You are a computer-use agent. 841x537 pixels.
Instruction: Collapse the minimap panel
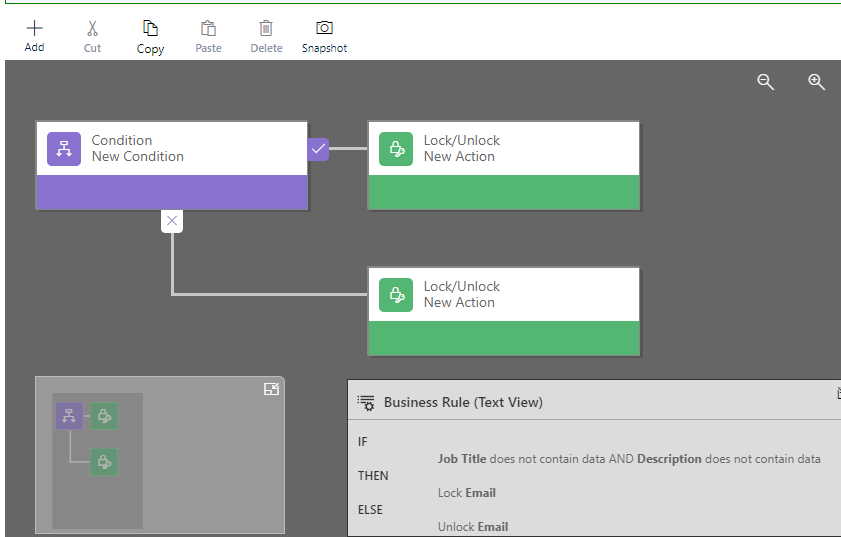click(271, 390)
